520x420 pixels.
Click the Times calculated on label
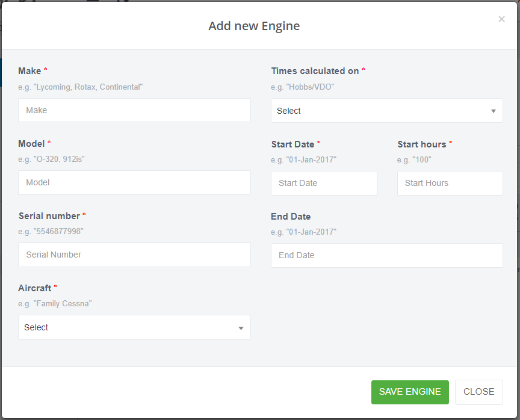tap(315, 71)
